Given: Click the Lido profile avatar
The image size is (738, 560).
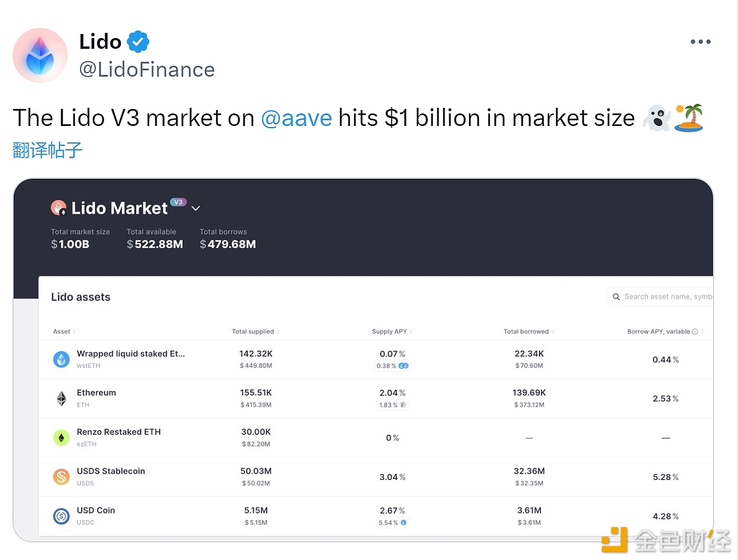Looking at the screenshot, I should click(x=40, y=56).
